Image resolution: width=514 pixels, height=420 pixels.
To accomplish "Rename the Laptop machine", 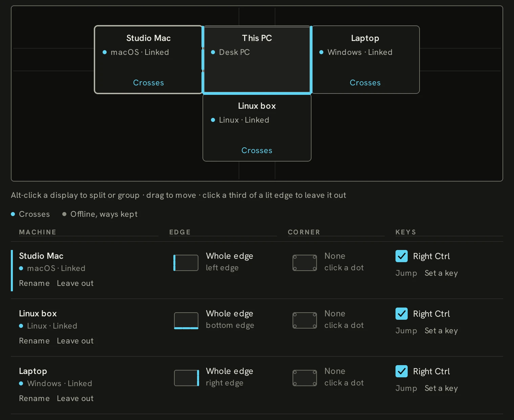I will [34, 398].
